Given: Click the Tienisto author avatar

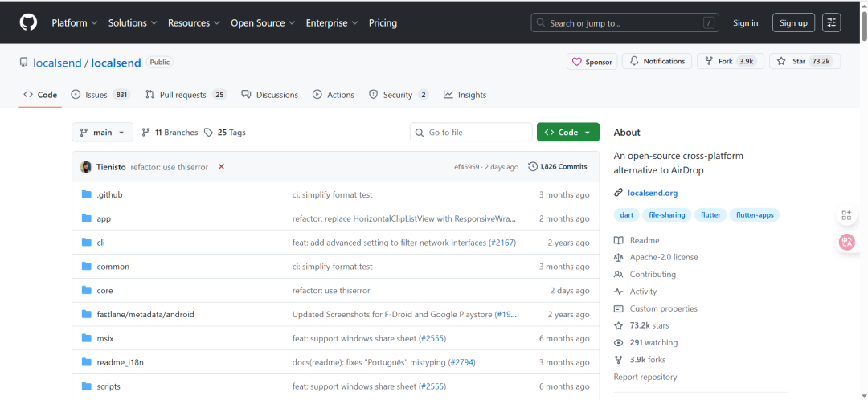Looking at the screenshot, I should point(86,167).
